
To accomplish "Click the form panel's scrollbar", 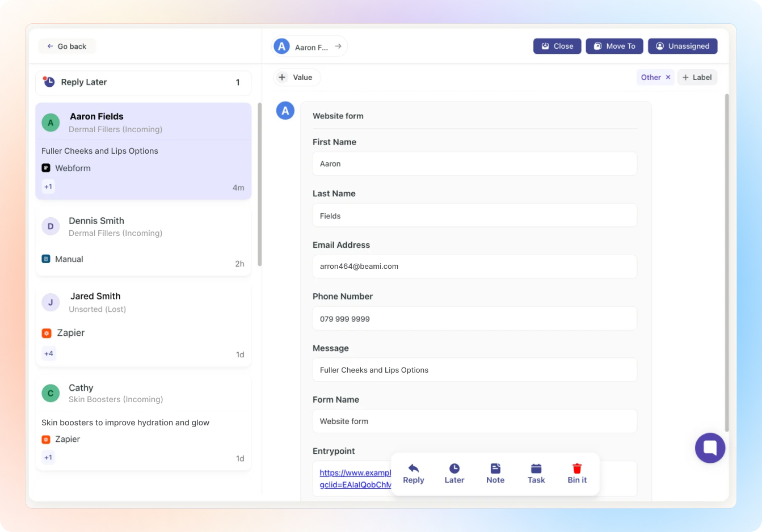I will (x=727, y=263).
